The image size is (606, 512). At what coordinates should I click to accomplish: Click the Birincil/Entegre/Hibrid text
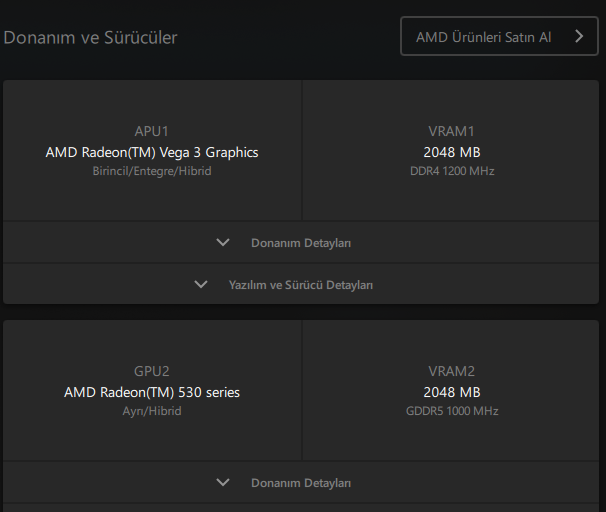coord(152,171)
